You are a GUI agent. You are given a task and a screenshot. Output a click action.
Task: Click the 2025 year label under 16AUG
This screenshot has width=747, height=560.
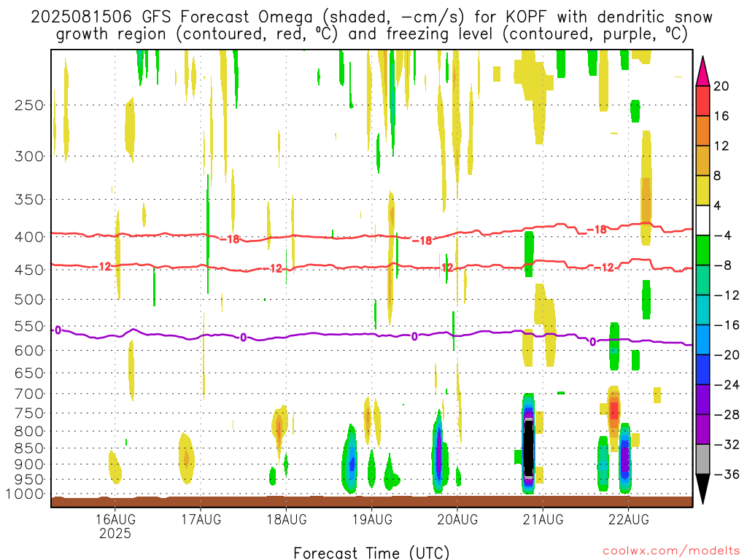pos(115,533)
